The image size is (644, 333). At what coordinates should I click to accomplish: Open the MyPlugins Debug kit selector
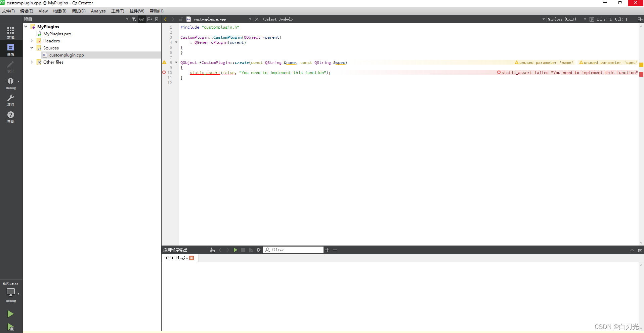click(x=11, y=293)
